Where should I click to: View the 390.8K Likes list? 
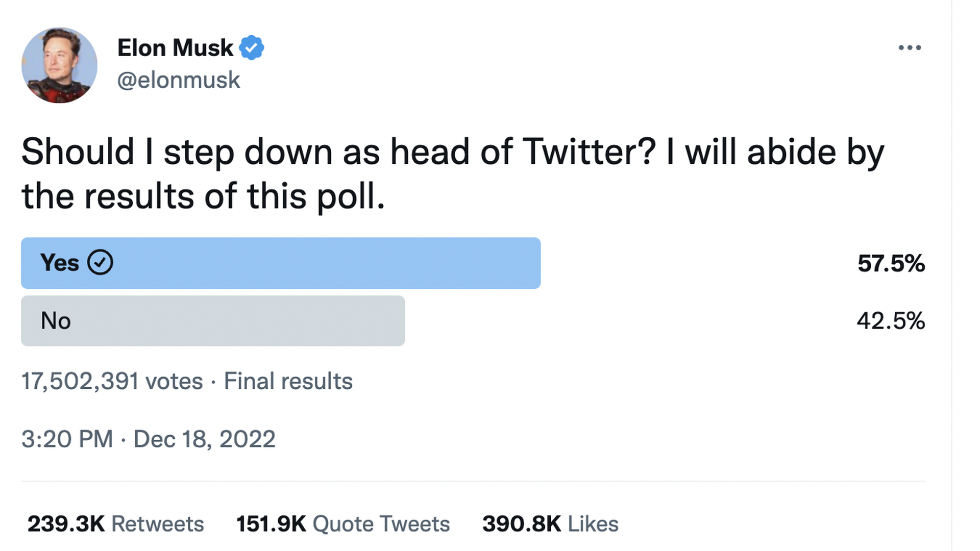[x=550, y=524]
